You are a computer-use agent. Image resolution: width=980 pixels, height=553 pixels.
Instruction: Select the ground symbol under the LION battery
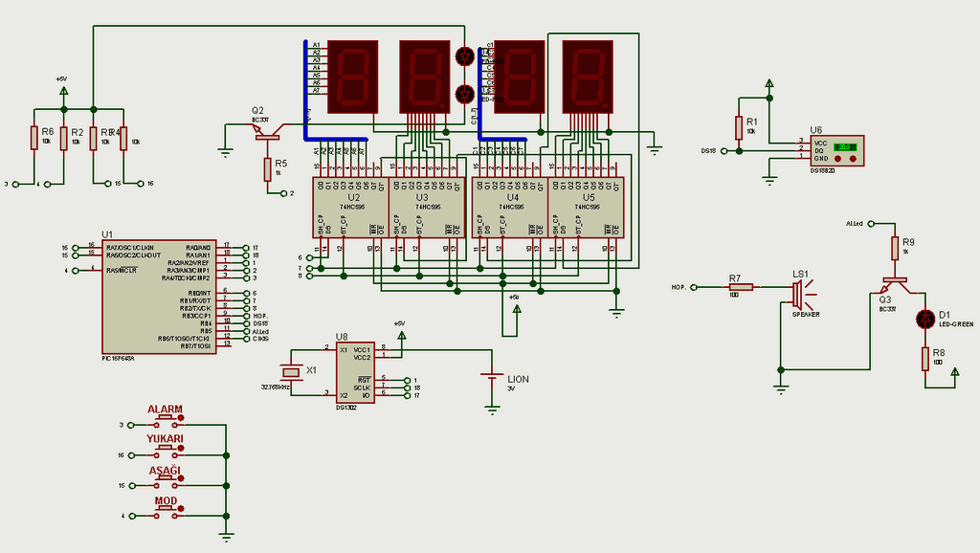(x=493, y=409)
